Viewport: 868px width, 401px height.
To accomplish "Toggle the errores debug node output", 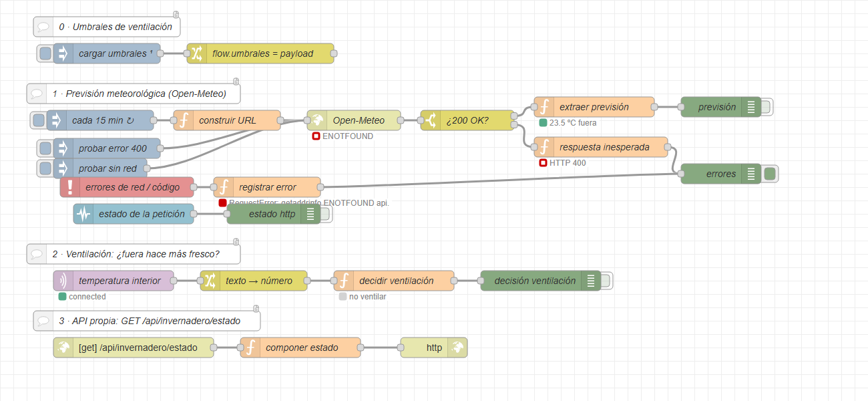I will point(770,174).
